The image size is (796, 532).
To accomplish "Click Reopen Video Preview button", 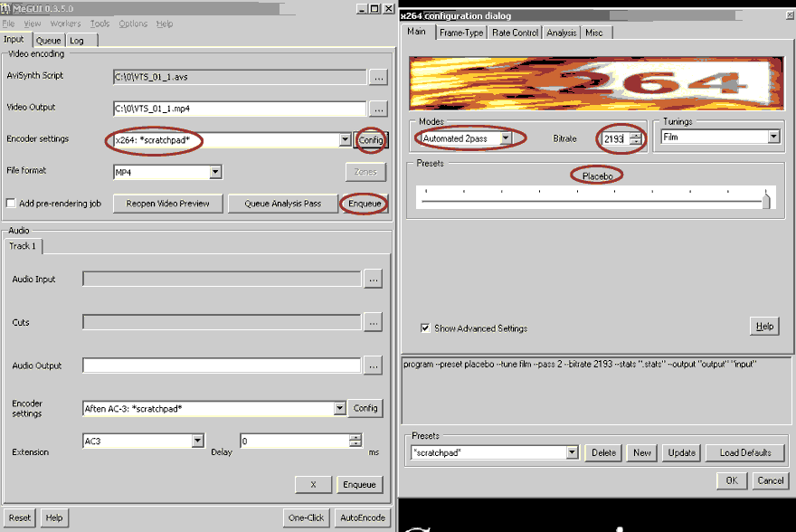I will pyautogui.click(x=167, y=204).
